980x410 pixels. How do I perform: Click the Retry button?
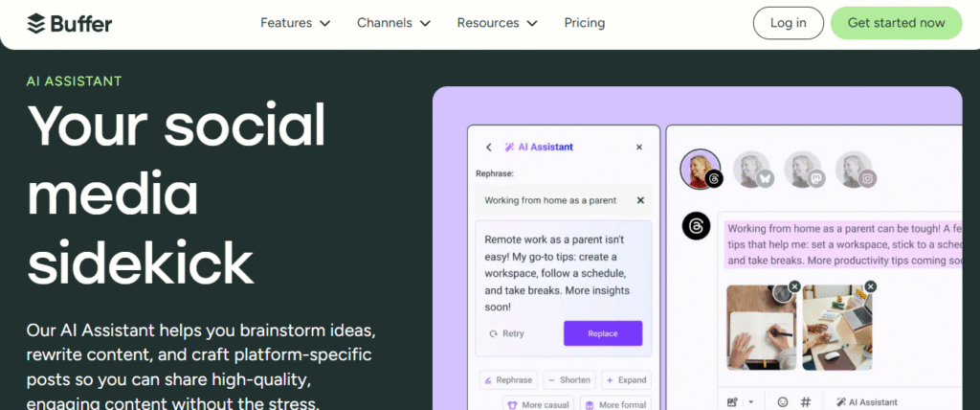point(507,333)
